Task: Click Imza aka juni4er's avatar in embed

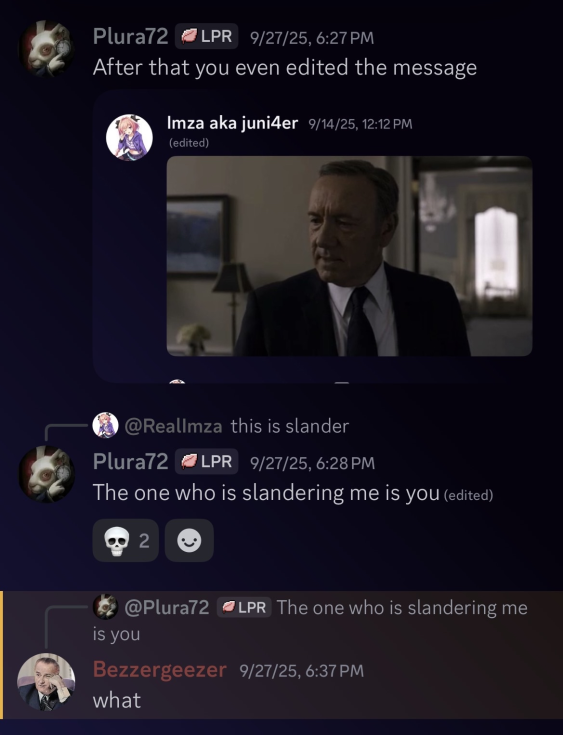Action: click(x=129, y=137)
